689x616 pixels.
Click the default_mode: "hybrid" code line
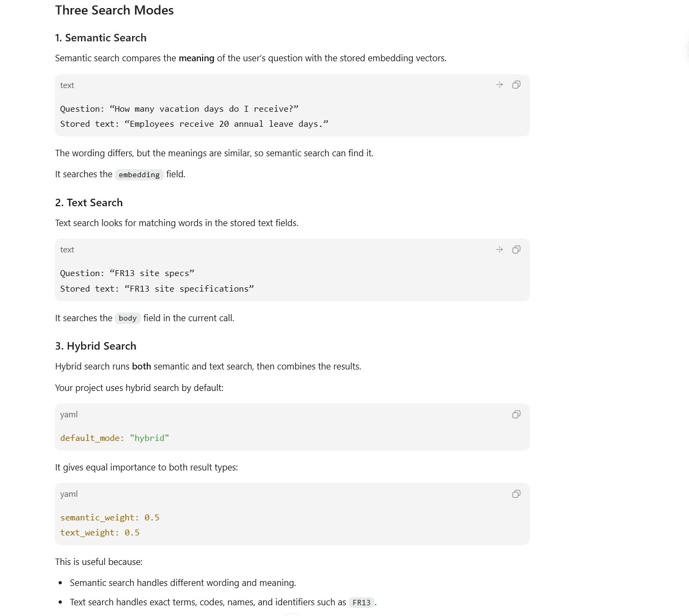tap(114, 438)
